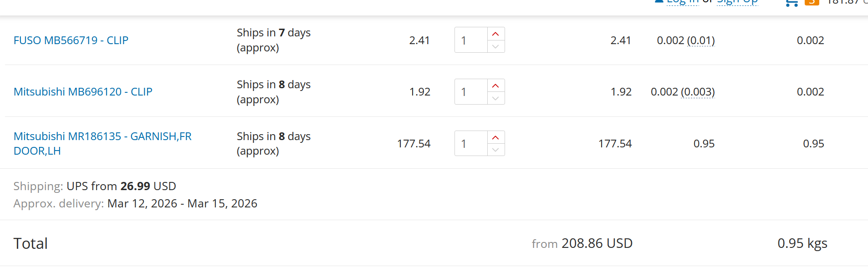Increase quantity for Mitsubishi MB696120 clip

(495, 86)
